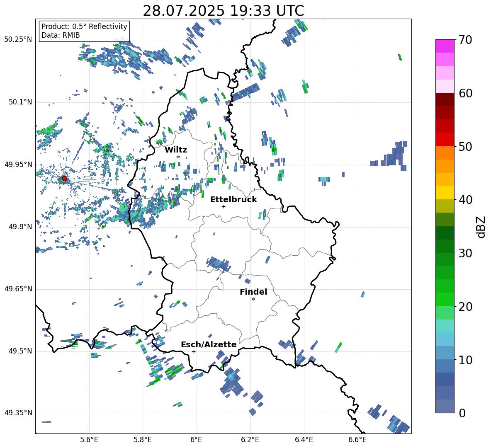Click the latitude label 49.5°N
The width and height of the screenshot is (491, 448).
coord(20,351)
